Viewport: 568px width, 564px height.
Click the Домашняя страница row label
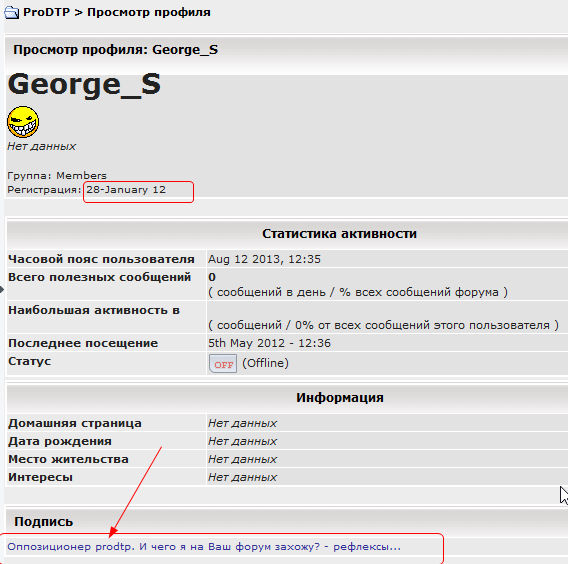(75, 423)
